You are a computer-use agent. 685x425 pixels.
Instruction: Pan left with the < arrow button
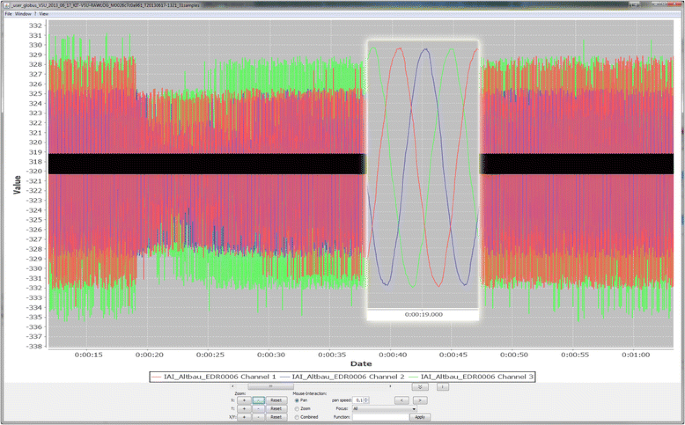coord(401,400)
